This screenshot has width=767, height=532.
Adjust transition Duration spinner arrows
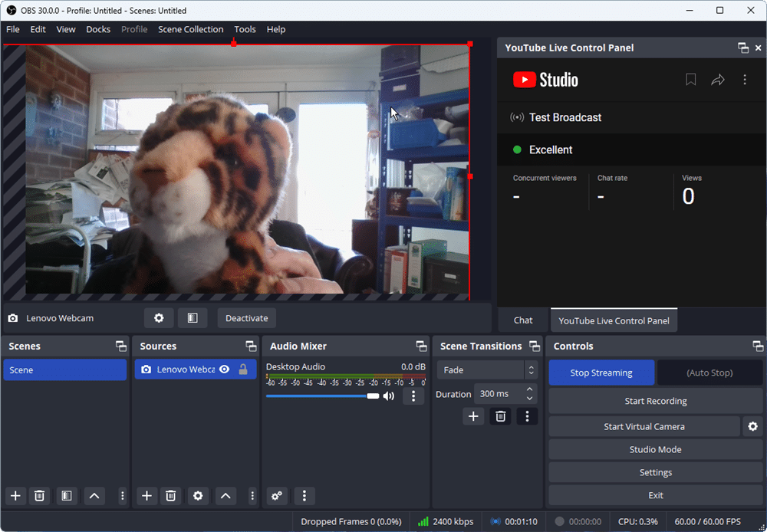click(529, 394)
